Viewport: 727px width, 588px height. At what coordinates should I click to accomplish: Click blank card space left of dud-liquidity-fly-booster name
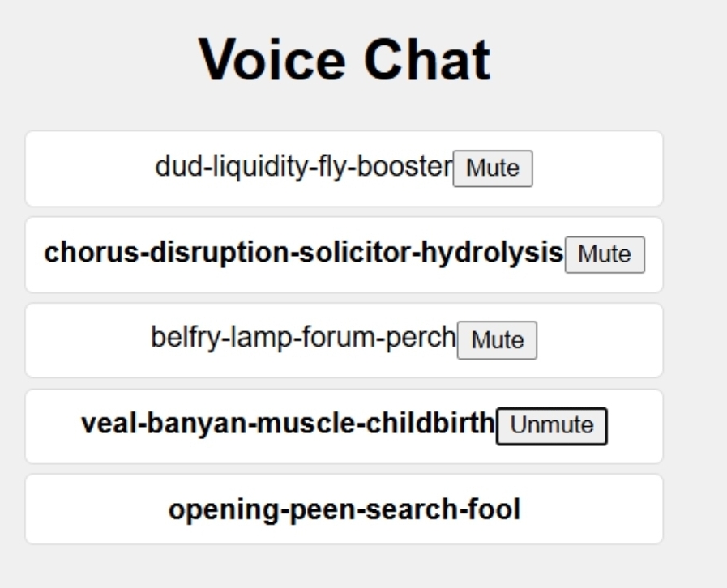pos(89,168)
